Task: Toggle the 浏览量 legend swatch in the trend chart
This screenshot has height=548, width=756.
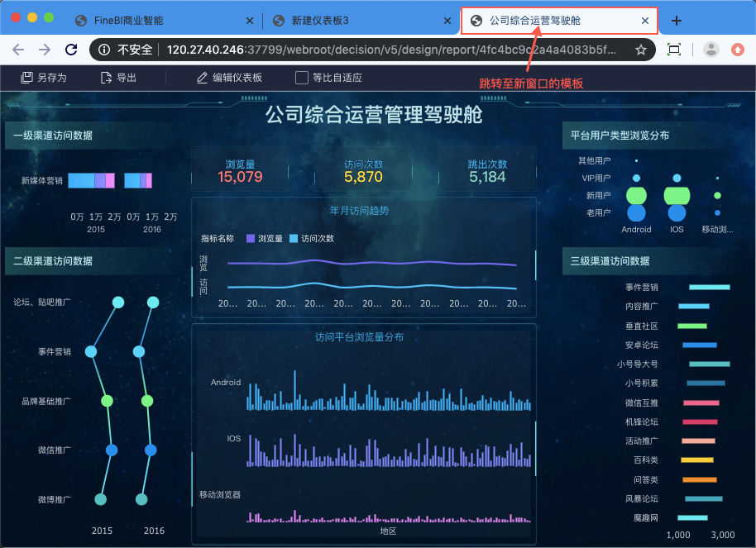Action: tap(251, 239)
